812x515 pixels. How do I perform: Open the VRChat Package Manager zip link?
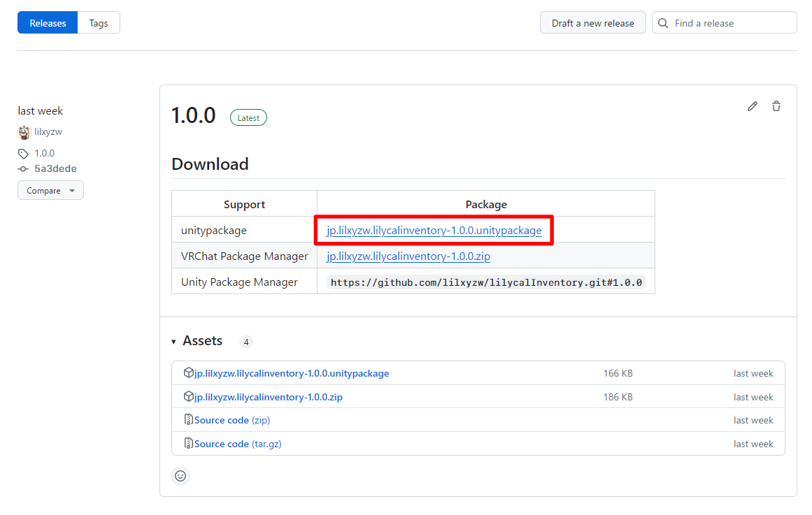click(x=408, y=256)
